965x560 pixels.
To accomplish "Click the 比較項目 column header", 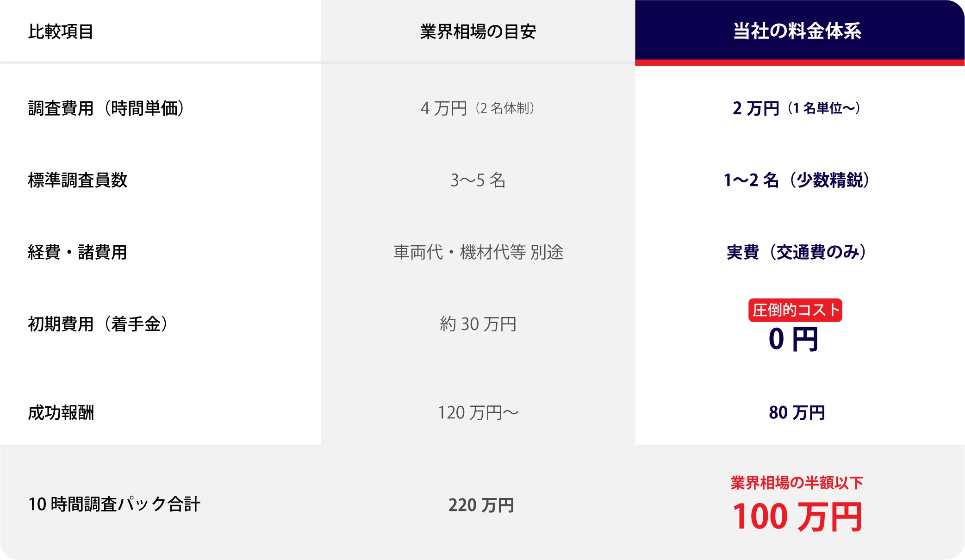I will (x=61, y=31).
